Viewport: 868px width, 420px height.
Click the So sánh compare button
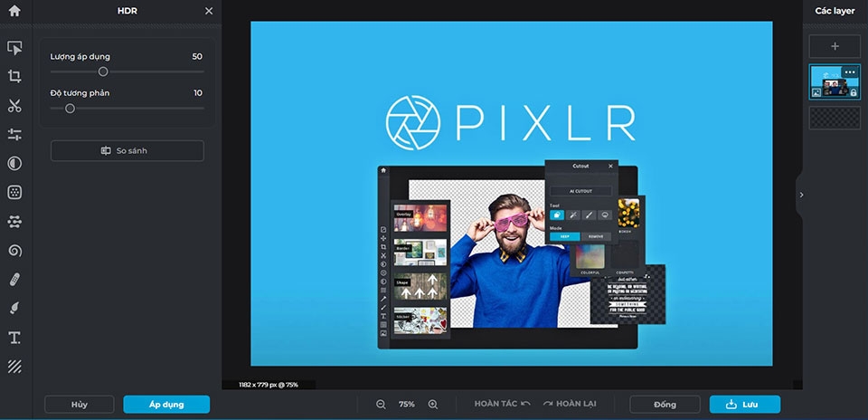tap(127, 151)
